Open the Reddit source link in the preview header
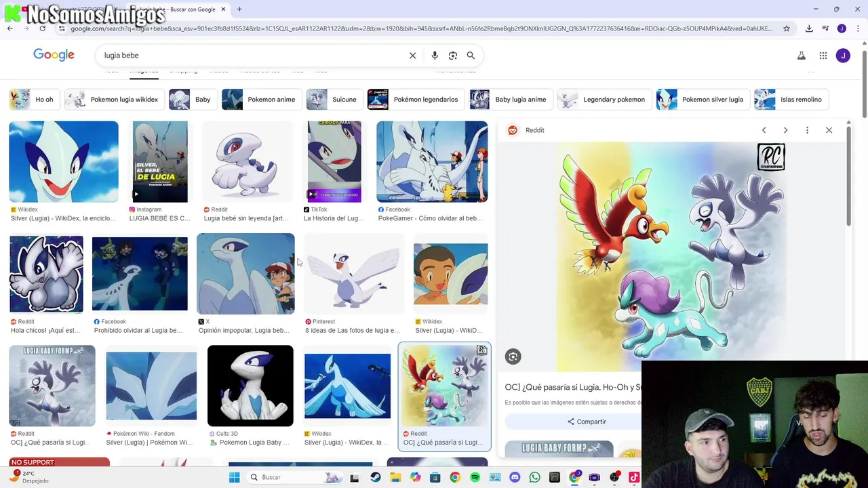This screenshot has height=488, width=868. [526, 130]
